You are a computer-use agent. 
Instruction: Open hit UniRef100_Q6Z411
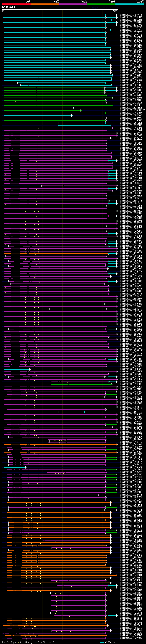pyautogui.click(x=131, y=40)
